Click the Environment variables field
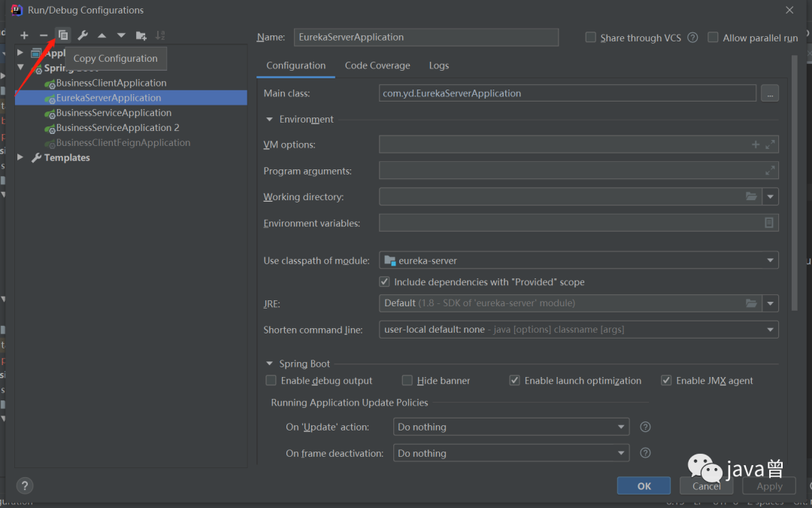The image size is (812, 508). coord(578,222)
